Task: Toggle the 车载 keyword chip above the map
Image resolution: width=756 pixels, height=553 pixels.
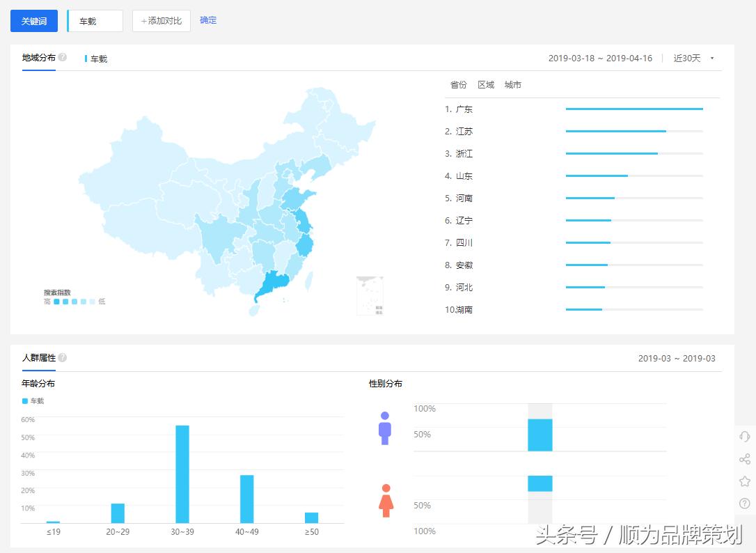Action: coord(96,59)
